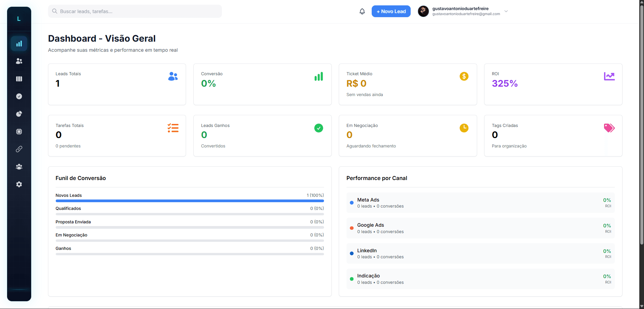Open Settings via the gear icon

tap(19, 184)
